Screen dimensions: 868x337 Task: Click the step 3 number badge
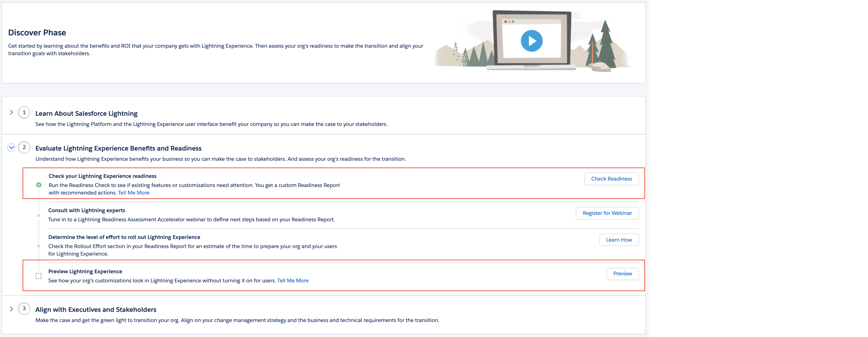point(24,309)
